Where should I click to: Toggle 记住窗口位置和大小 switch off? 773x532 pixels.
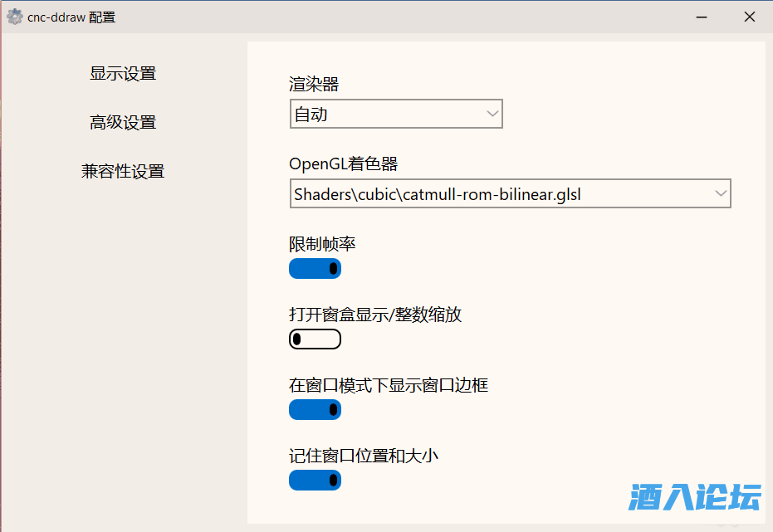315,481
